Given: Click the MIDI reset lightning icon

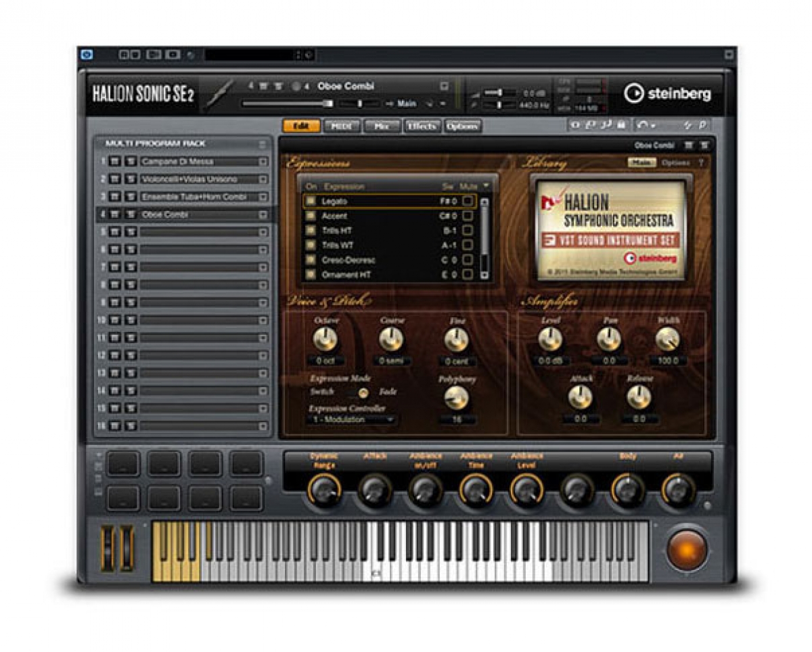Looking at the screenshot, I should tap(687, 125).
